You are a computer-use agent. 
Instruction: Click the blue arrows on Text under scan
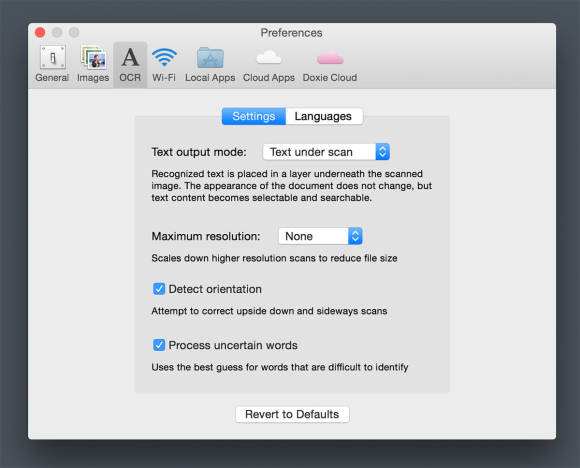tap(382, 152)
